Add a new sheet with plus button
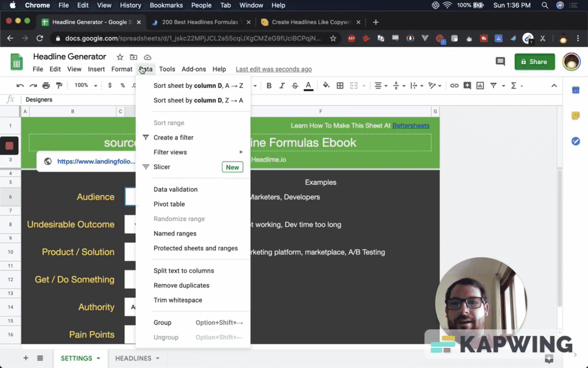 [26, 358]
